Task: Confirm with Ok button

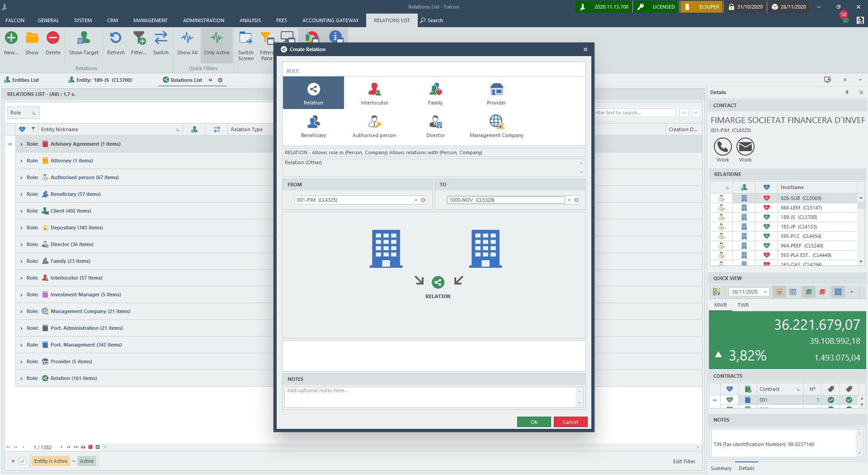Action: (534, 422)
